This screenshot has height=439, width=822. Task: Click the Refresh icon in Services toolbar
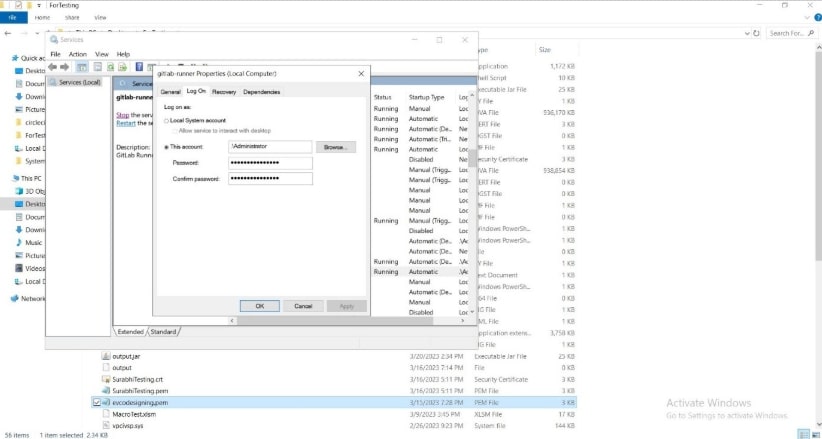point(111,67)
